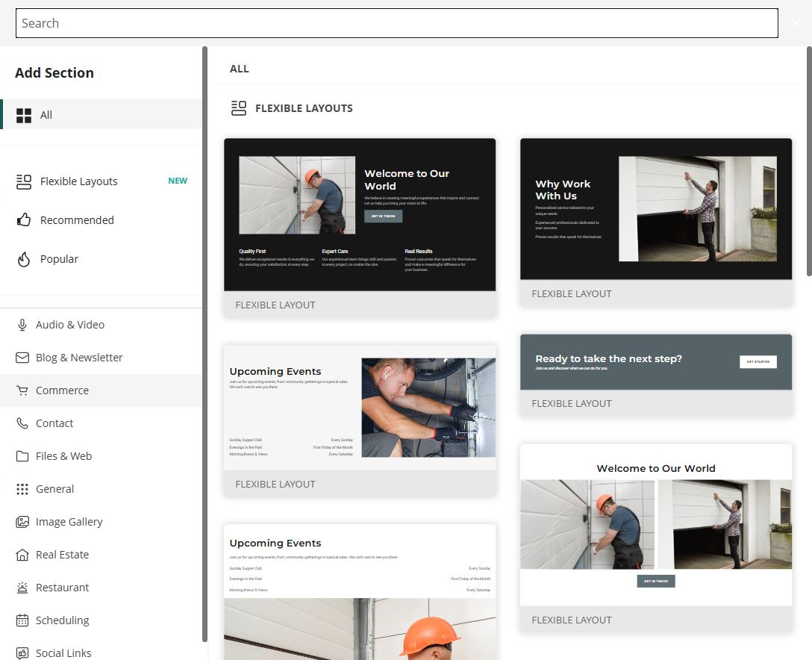Click the Contact phone icon

click(22, 423)
